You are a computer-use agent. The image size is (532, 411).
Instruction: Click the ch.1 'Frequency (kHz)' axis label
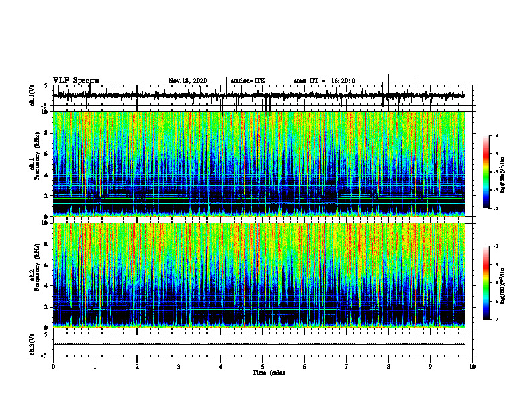[38, 157]
